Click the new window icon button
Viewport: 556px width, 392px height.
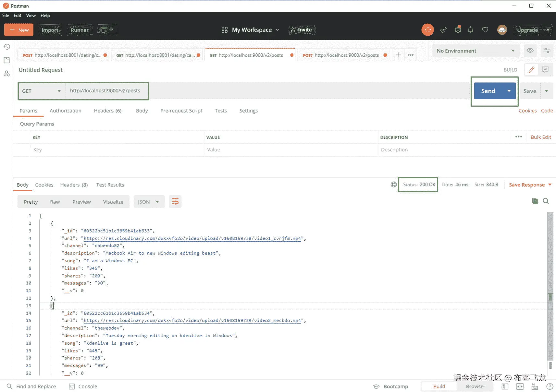(x=107, y=30)
